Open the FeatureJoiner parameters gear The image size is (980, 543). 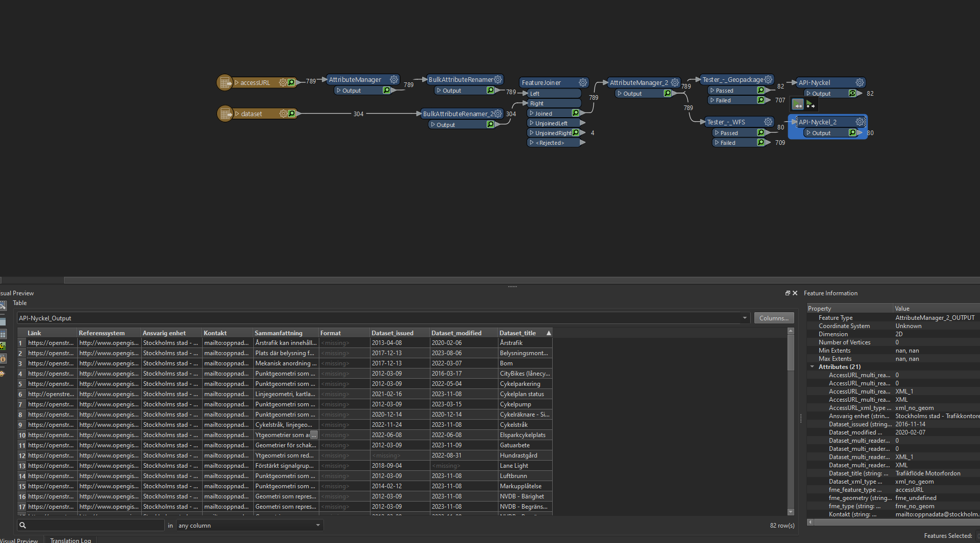pyautogui.click(x=582, y=82)
